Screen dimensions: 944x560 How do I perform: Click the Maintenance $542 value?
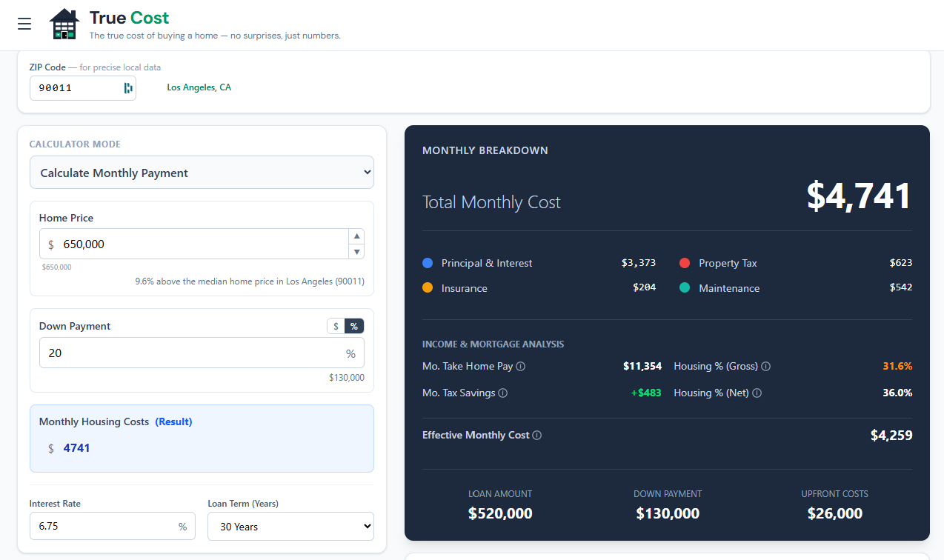tap(901, 288)
